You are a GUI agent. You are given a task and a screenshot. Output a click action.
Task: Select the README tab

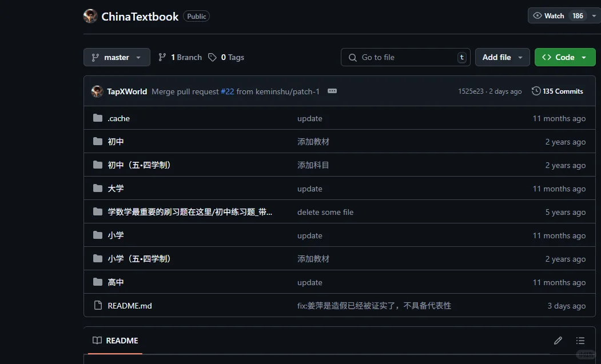coord(116,341)
